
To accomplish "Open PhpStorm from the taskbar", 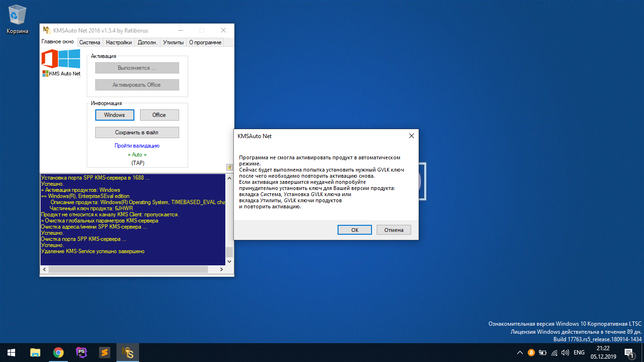I will point(82,352).
